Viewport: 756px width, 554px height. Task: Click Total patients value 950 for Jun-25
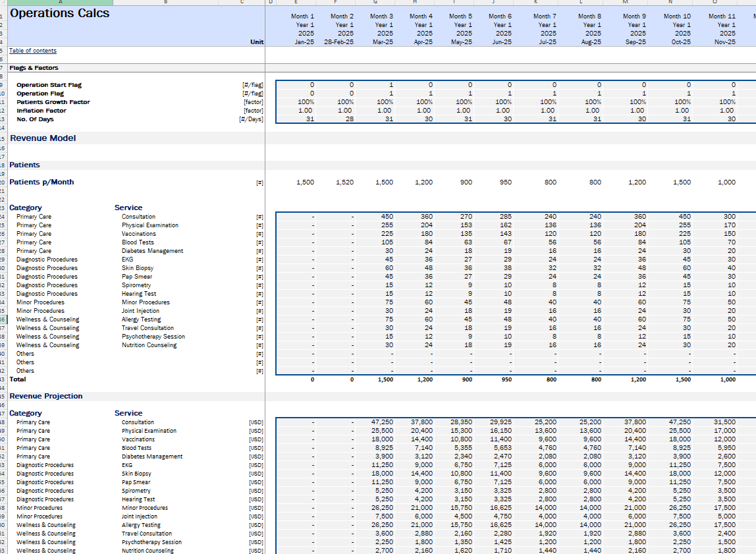click(505, 379)
